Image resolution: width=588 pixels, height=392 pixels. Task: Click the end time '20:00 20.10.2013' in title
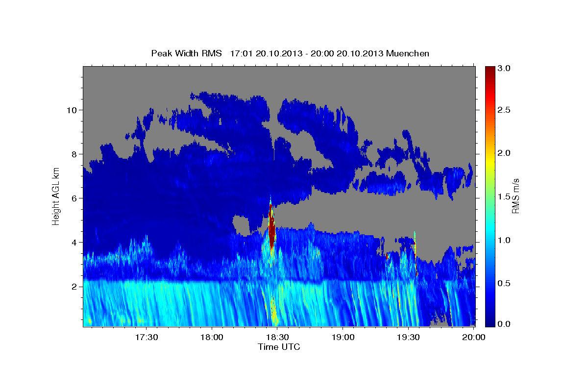coord(348,53)
